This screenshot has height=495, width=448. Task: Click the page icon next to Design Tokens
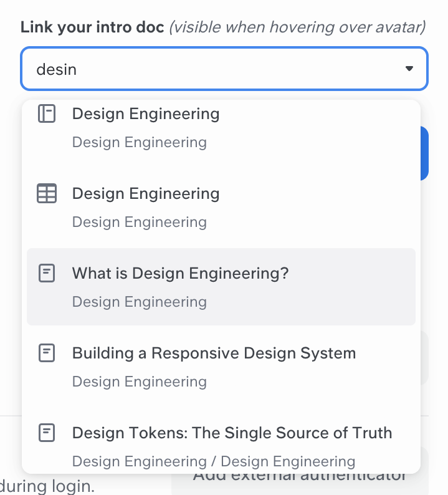coord(47,433)
